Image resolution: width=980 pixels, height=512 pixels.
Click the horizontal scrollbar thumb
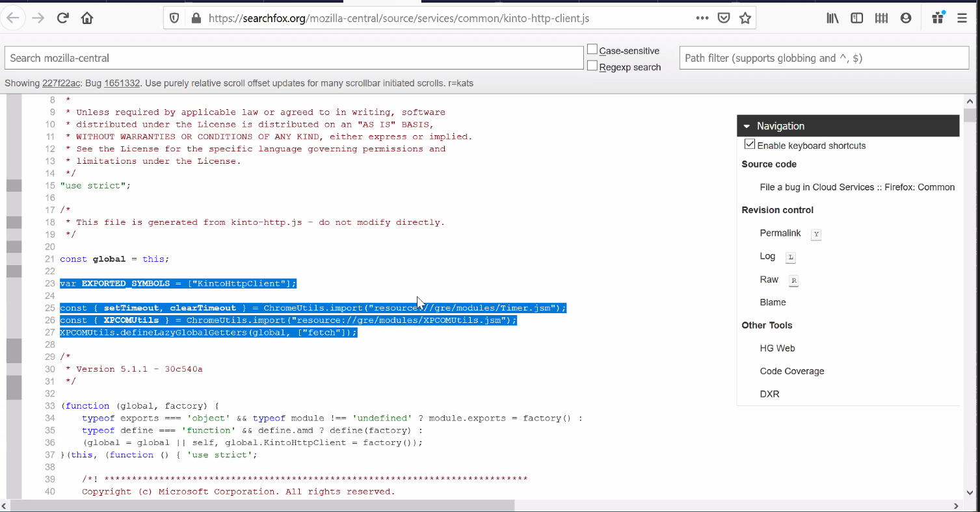pyautogui.click(x=263, y=506)
